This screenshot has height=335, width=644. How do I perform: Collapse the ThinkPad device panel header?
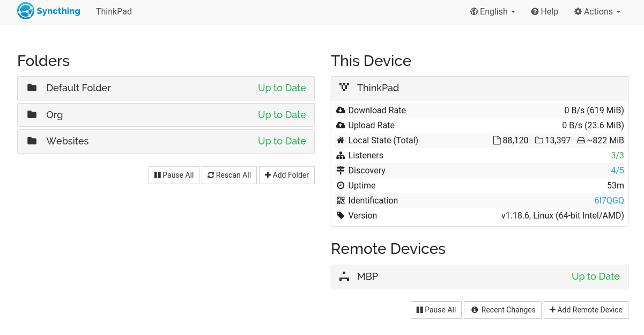(x=479, y=88)
